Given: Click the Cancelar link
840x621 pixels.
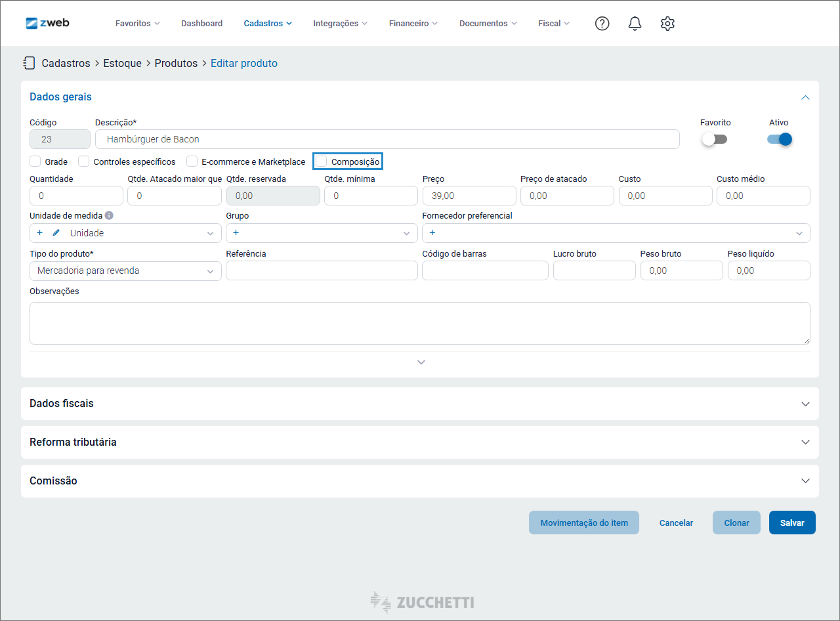Looking at the screenshot, I should pyautogui.click(x=676, y=523).
